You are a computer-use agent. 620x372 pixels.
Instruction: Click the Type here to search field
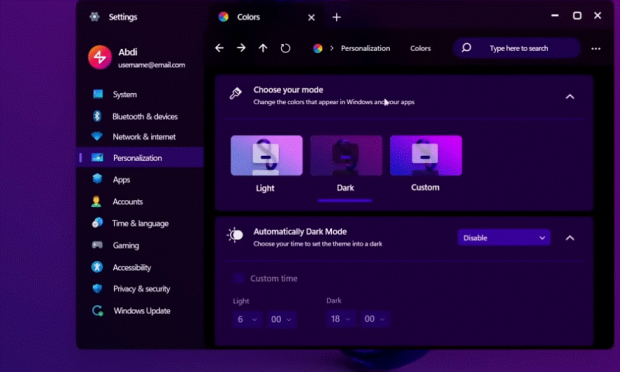tap(517, 48)
